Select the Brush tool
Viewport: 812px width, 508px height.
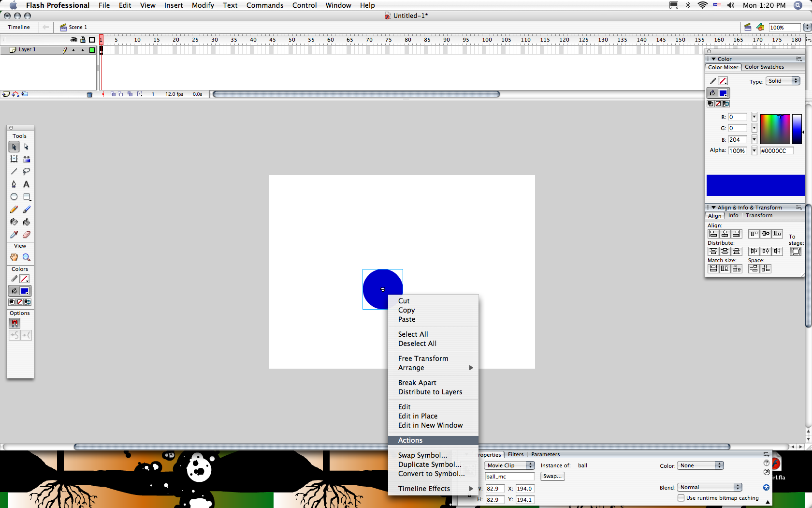pos(26,209)
